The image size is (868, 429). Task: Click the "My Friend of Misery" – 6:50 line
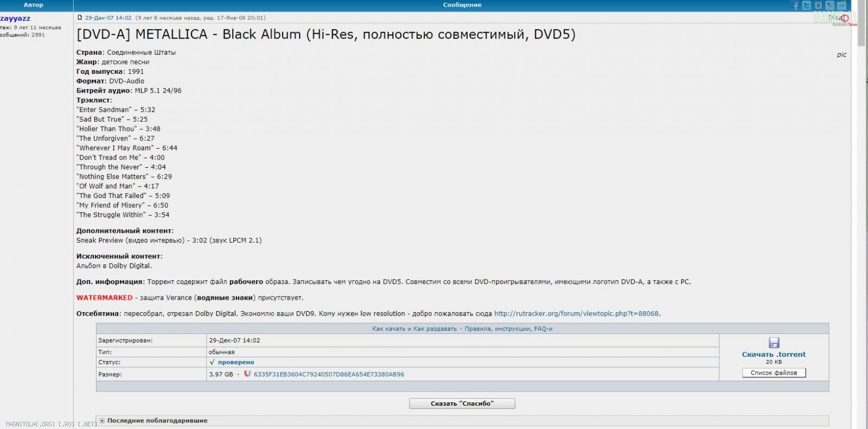coord(123,205)
